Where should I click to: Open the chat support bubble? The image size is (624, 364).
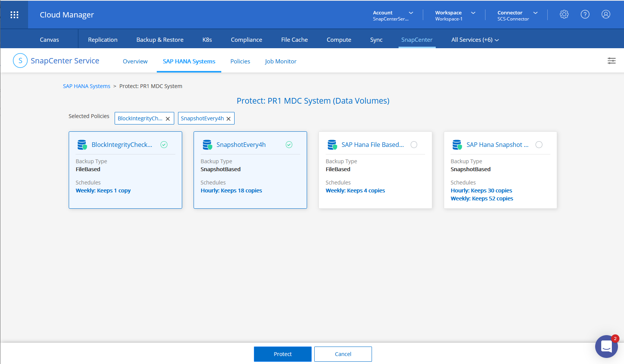pyautogui.click(x=606, y=346)
